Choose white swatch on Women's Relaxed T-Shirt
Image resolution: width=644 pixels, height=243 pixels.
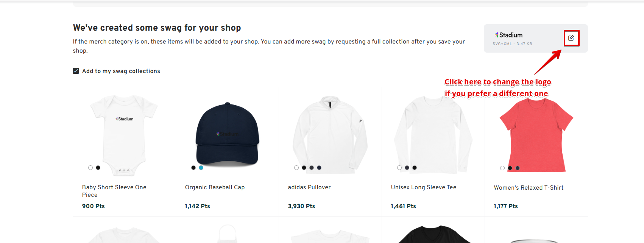tap(502, 168)
